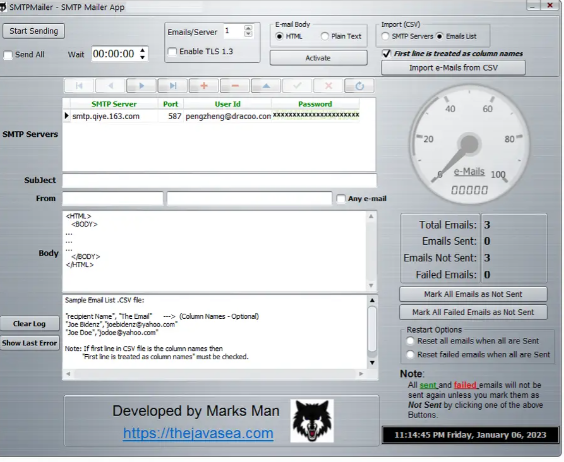Click log vertical scrollbar thumb
The width and height of the screenshot is (564, 462).
click(372, 329)
